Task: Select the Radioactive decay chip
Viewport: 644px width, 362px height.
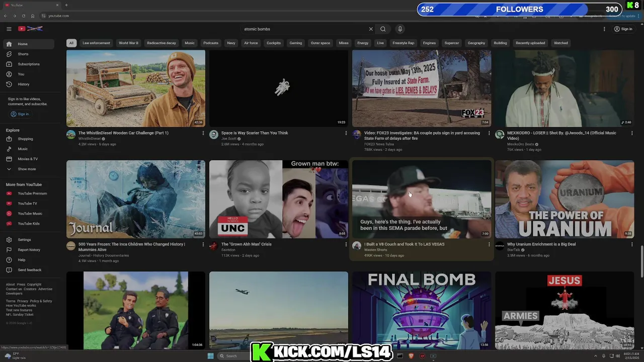Action: click(162, 43)
